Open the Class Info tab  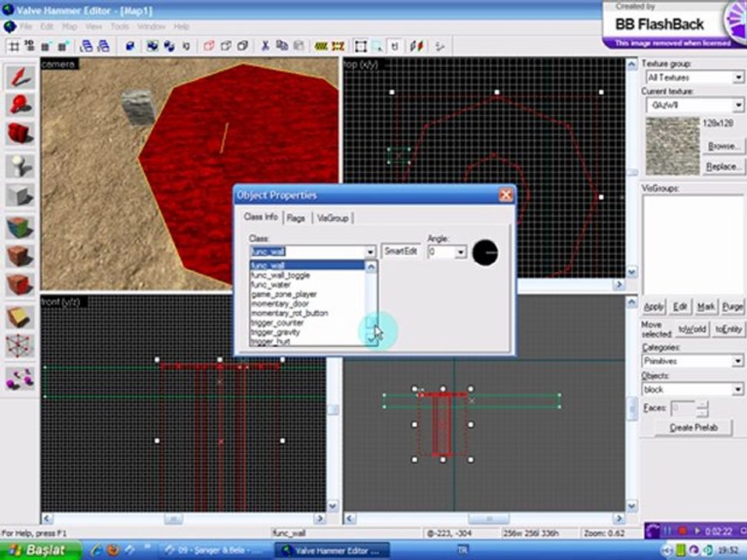(261, 217)
